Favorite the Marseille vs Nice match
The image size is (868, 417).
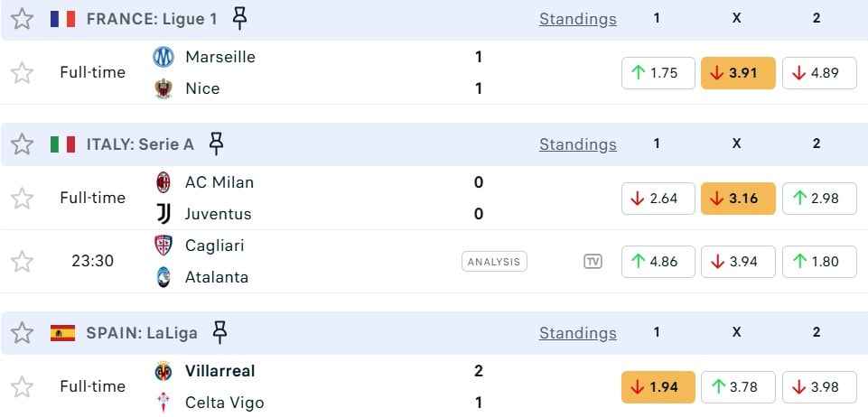(22, 73)
